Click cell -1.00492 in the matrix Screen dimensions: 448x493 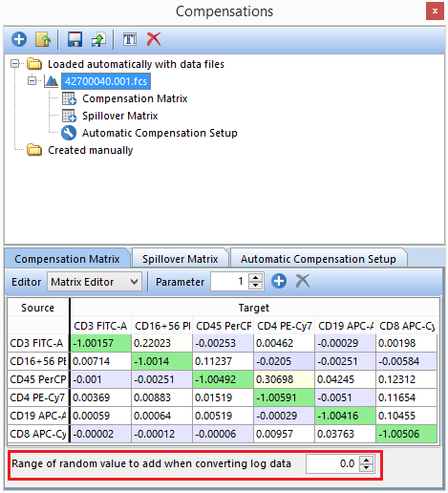point(223,379)
